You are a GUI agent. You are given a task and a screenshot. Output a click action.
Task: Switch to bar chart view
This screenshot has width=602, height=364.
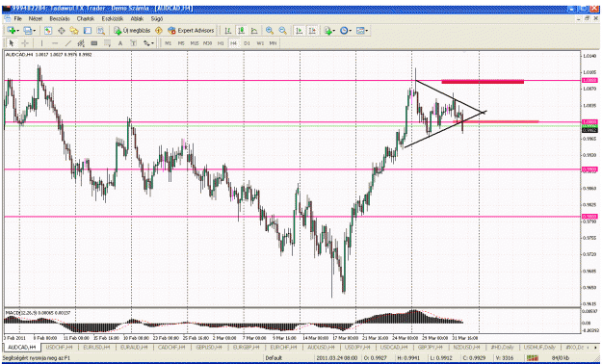coord(227,31)
